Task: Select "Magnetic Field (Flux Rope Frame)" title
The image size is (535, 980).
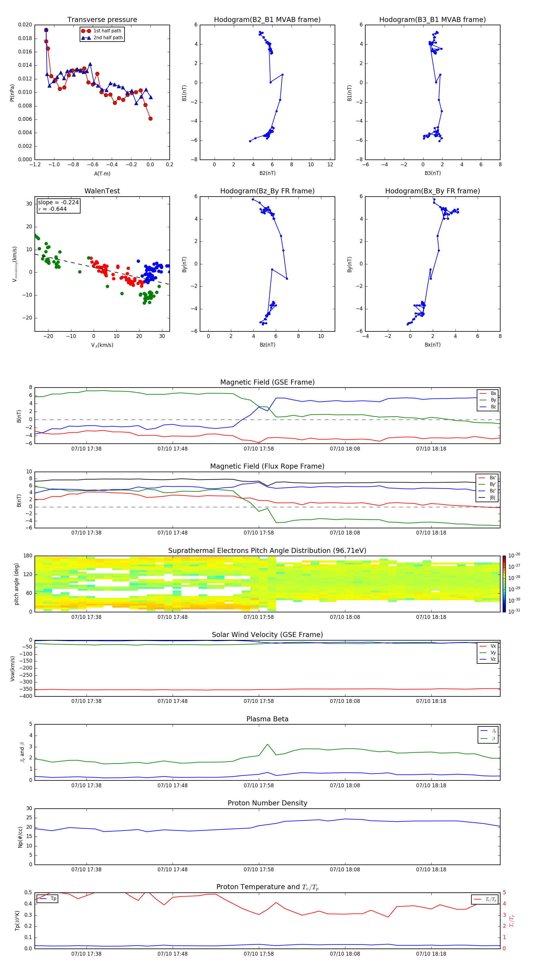Action: (x=267, y=467)
